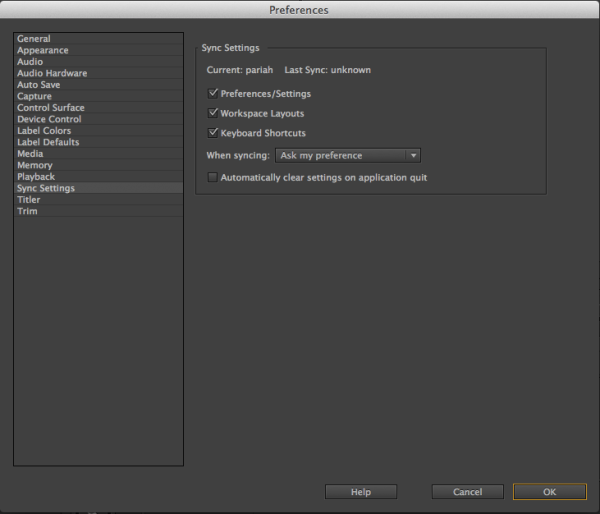The image size is (600, 514).
Task: Click the 'When syncing:' label
Action: 238,155
